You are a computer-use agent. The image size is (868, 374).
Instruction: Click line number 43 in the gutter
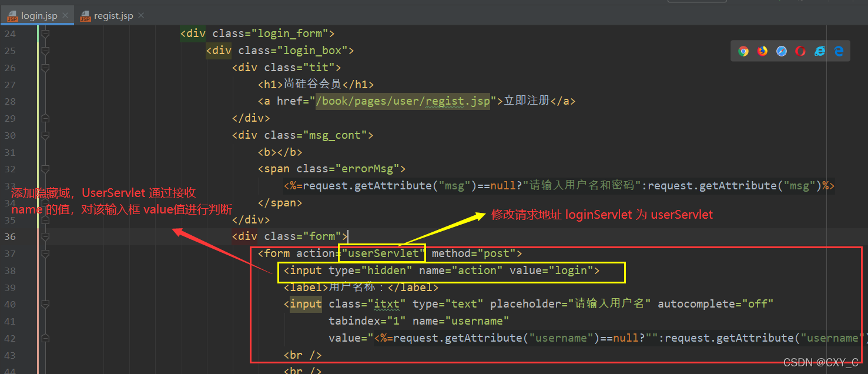[x=10, y=355]
